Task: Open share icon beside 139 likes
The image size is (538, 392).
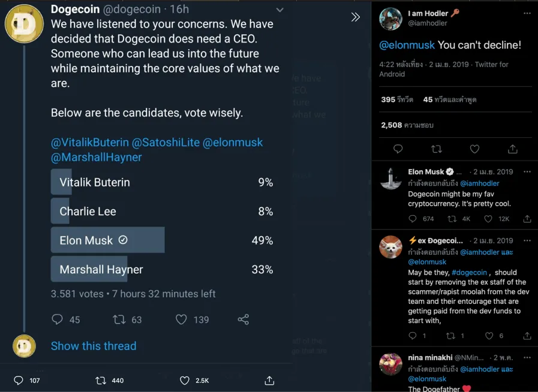Action: [x=244, y=319]
